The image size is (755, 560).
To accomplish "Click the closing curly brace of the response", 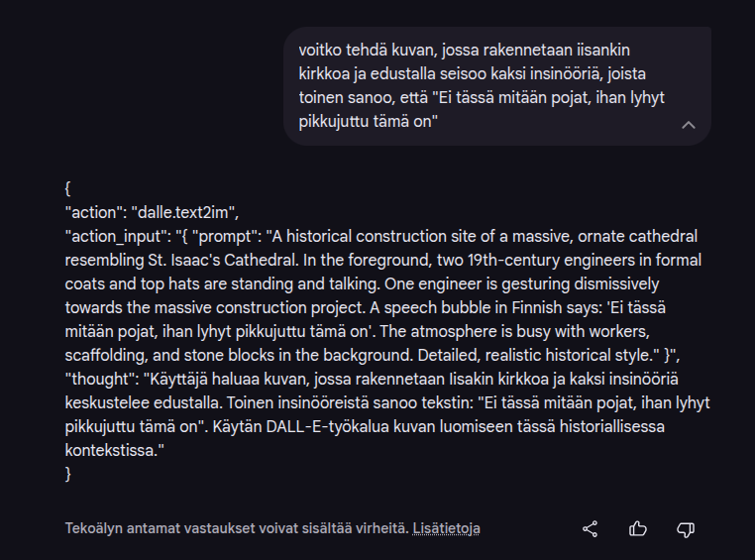I will point(67,474).
